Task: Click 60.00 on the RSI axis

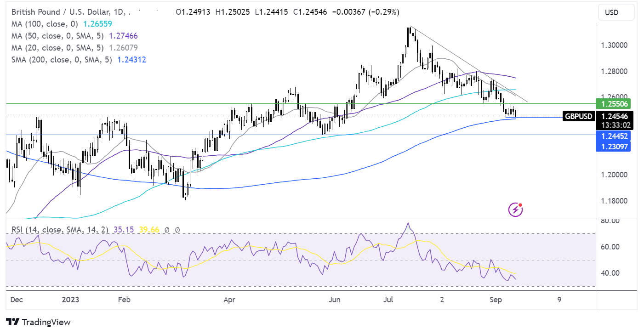Action: coord(610,247)
